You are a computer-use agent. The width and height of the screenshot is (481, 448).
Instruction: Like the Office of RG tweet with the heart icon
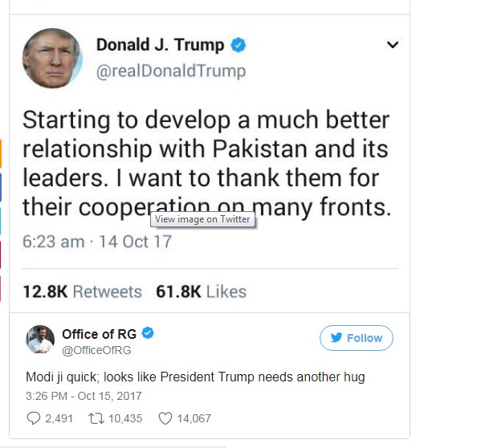[165, 418]
